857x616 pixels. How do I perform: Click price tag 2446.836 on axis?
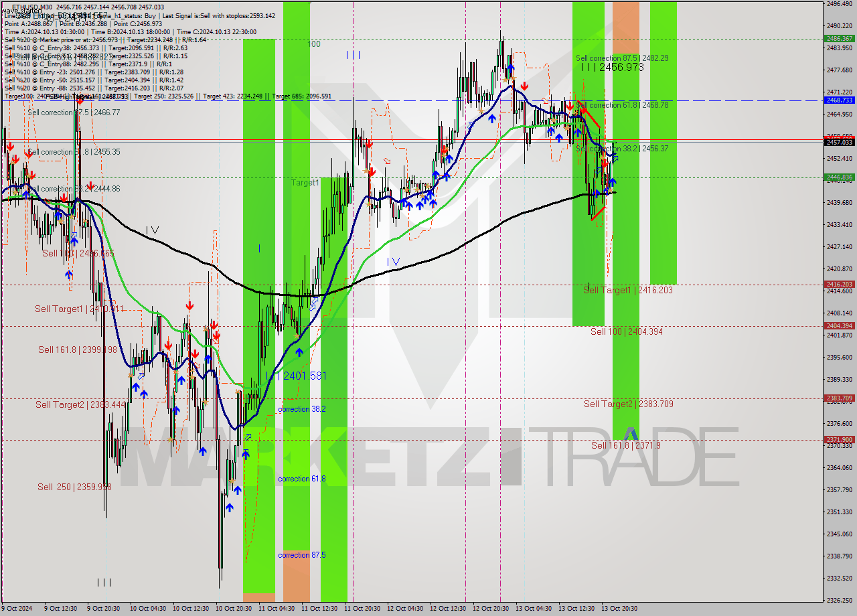click(x=839, y=177)
